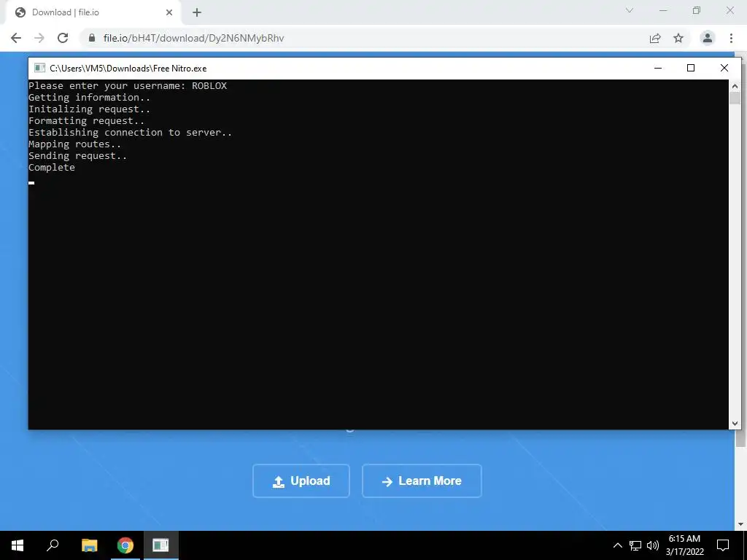Minimize the Free Nitro.exe console window
Viewport: 747px width, 560px height.
658,68
